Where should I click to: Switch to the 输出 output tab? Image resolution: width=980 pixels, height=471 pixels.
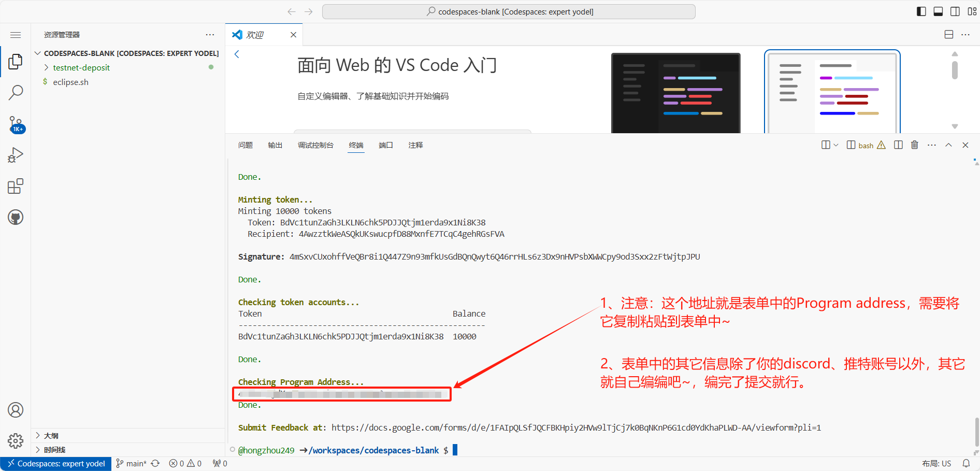(x=275, y=145)
